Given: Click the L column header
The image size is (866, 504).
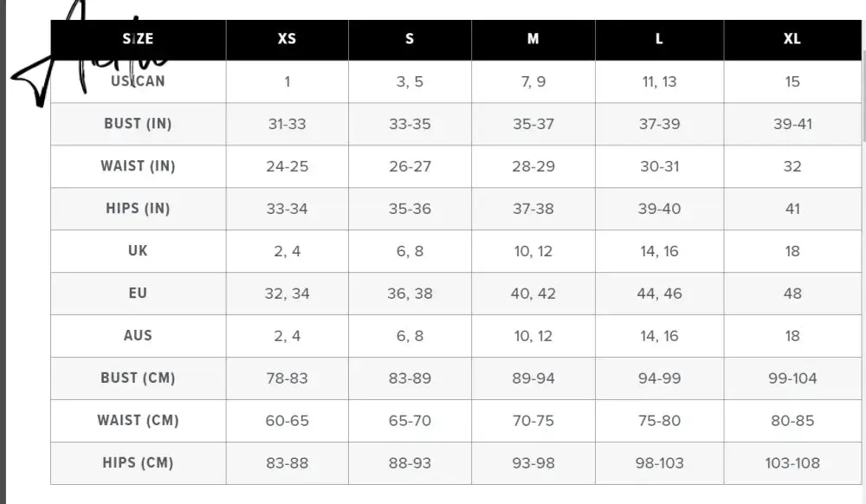Looking at the screenshot, I should click(659, 39).
